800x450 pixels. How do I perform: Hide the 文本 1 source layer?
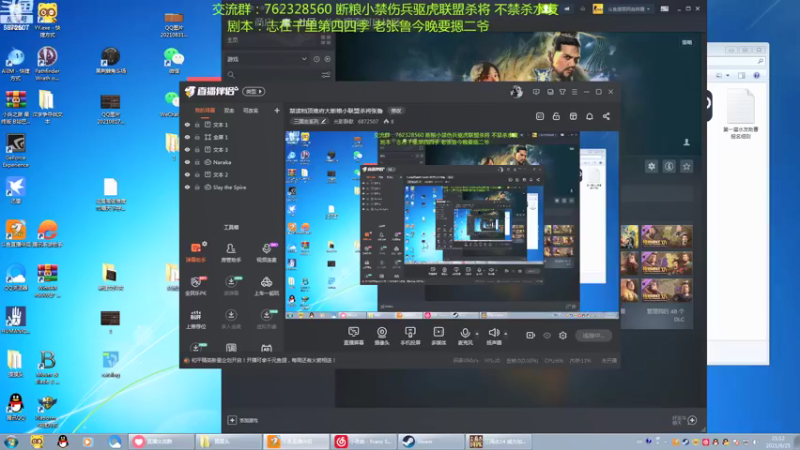(187, 124)
